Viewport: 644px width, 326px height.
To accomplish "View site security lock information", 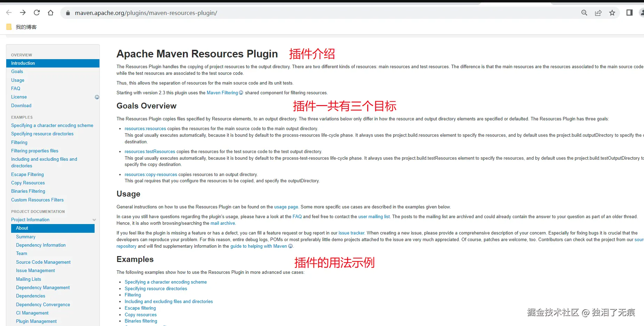I will pos(68,13).
